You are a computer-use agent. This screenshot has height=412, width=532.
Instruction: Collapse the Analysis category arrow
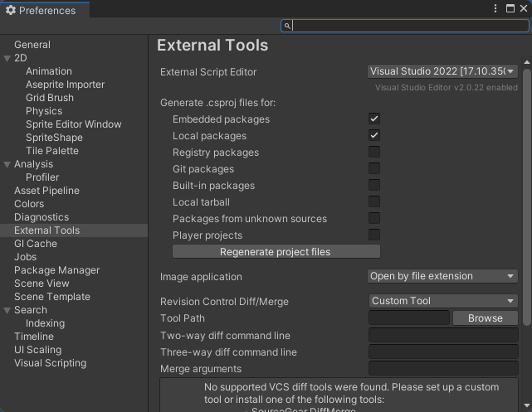click(x=7, y=164)
